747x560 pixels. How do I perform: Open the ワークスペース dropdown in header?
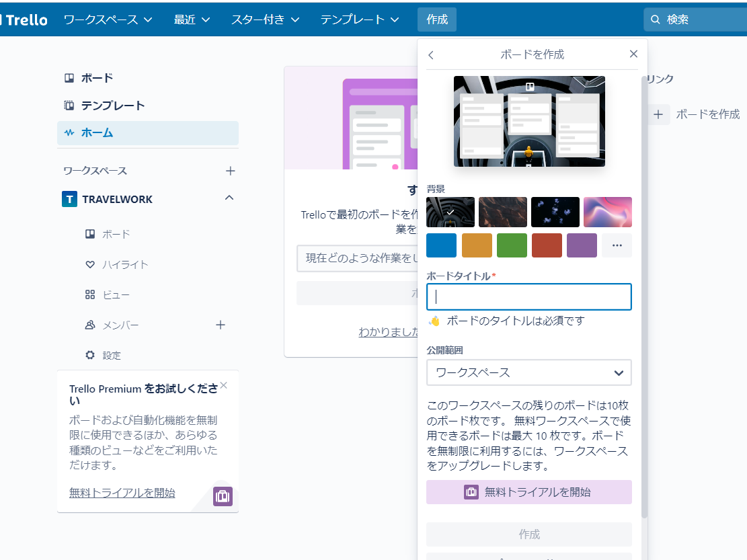(108, 19)
